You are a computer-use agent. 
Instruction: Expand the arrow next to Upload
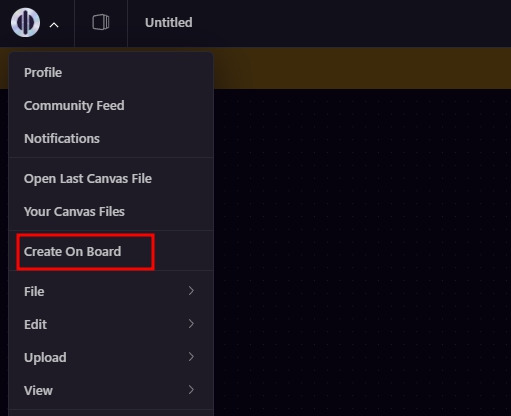coord(191,357)
